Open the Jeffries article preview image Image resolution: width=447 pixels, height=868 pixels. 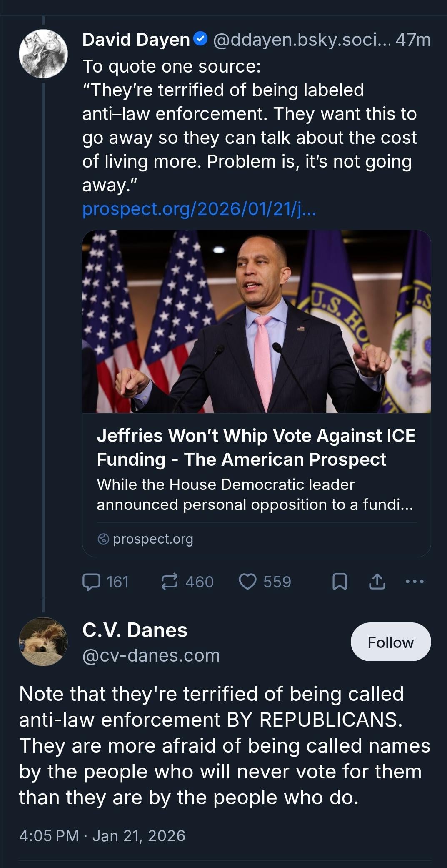click(x=256, y=321)
